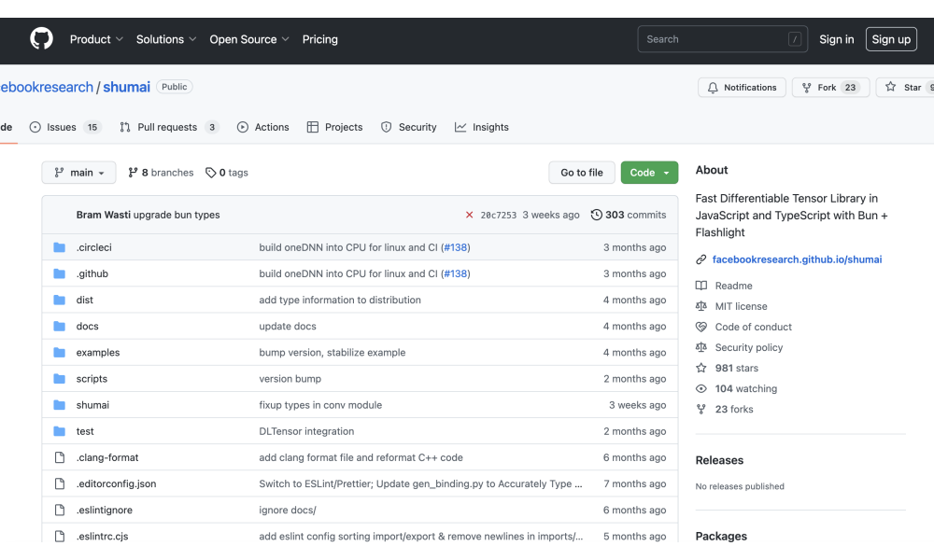Click the #138 link in .circleci row
934x560 pixels.
click(456, 247)
